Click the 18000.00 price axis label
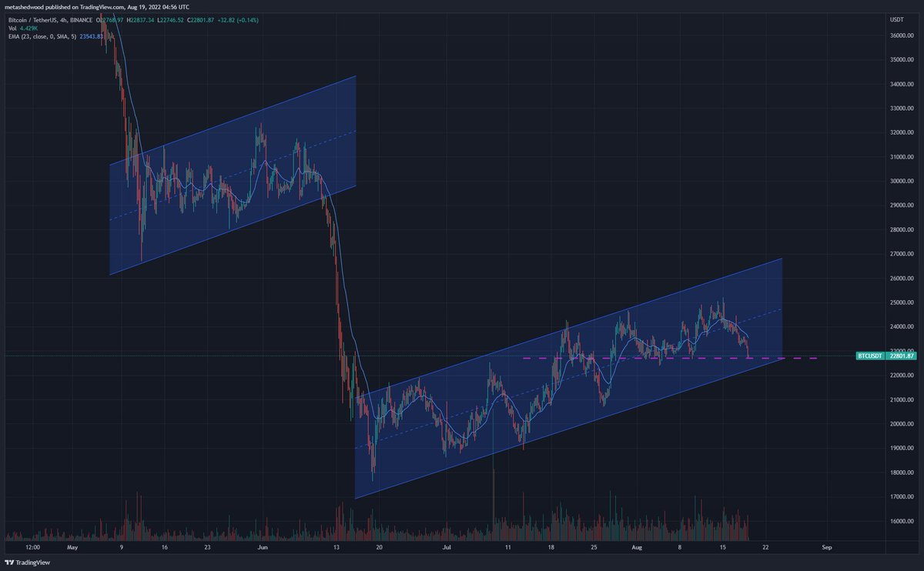The height and width of the screenshot is (571, 924). click(x=900, y=473)
